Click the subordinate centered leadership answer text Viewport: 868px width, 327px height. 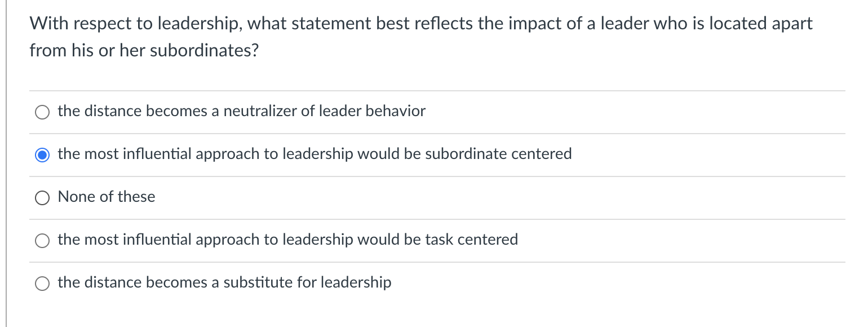pos(315,154)
